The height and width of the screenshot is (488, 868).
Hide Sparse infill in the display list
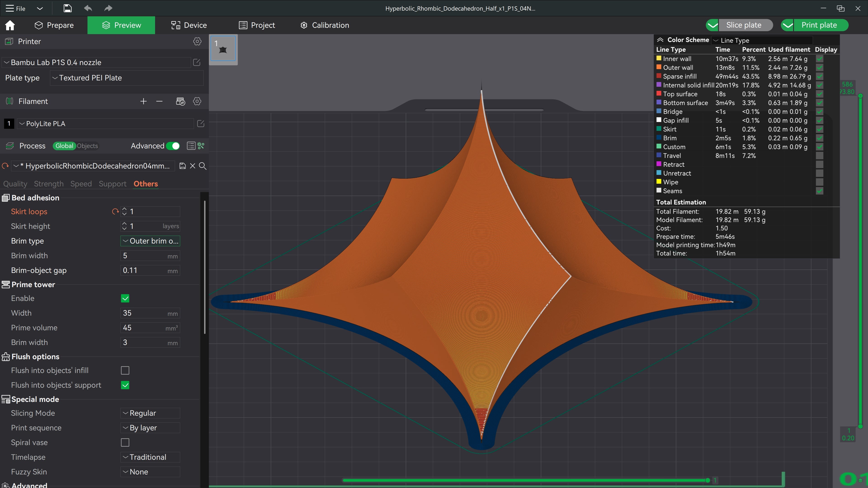819,76
